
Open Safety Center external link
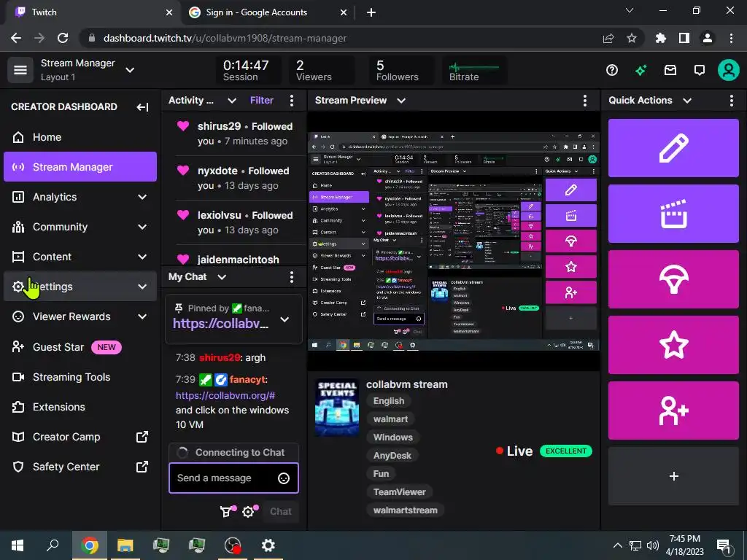click(x=80, y=467)
